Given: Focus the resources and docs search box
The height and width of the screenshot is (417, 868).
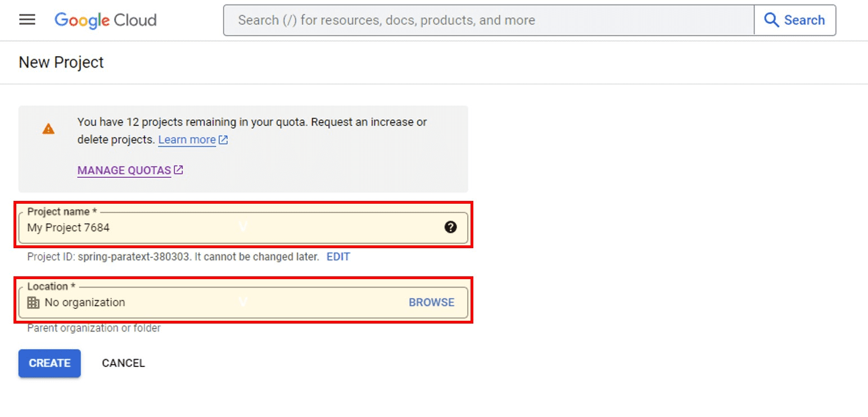Looking at the screenshot, I should coord(488,20).
